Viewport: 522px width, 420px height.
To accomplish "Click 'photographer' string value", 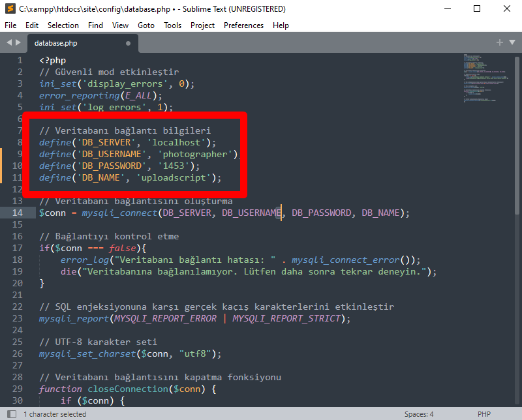I will coord(194,154).
